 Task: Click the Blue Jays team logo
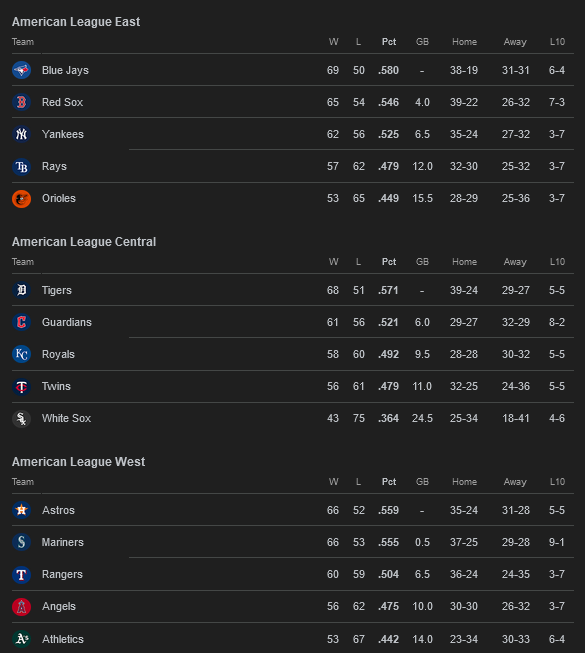[x=22, y=70]
